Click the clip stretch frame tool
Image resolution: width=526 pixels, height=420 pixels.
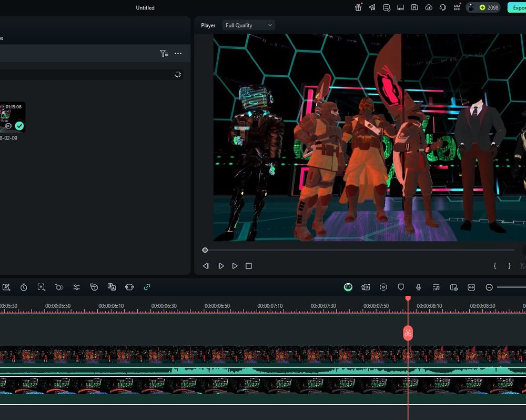click(x=129, y=287)
